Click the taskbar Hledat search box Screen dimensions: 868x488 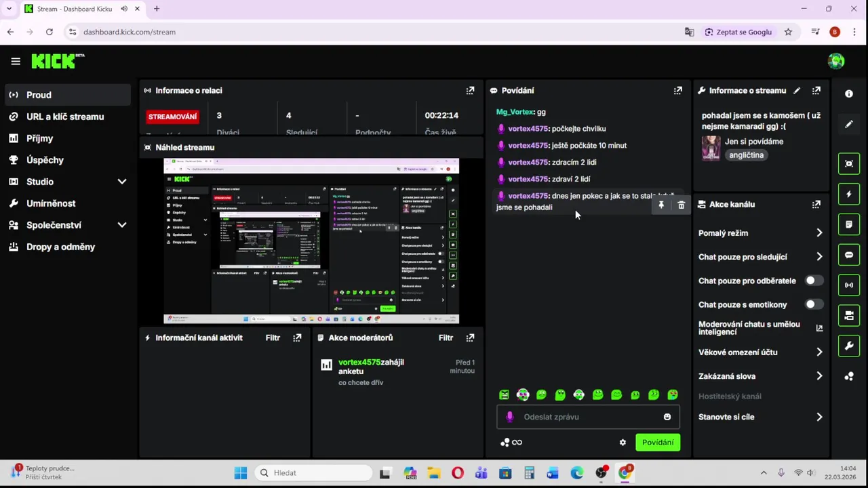pyautogui.click(x=314, y=472)
